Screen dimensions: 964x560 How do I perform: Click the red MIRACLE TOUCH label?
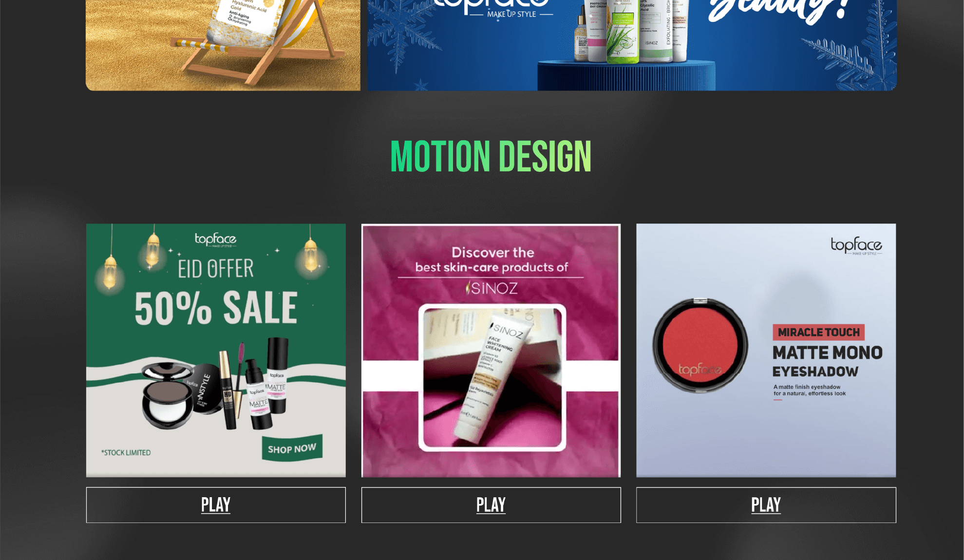819,332
